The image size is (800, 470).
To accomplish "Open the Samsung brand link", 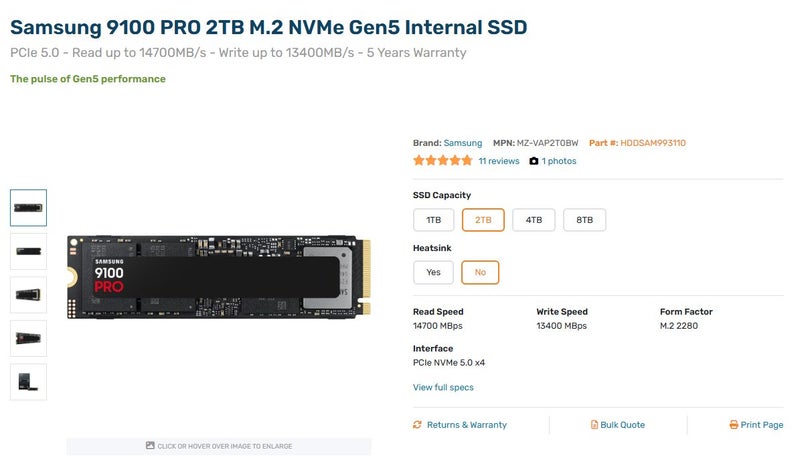I will click(x=462, y=143).
